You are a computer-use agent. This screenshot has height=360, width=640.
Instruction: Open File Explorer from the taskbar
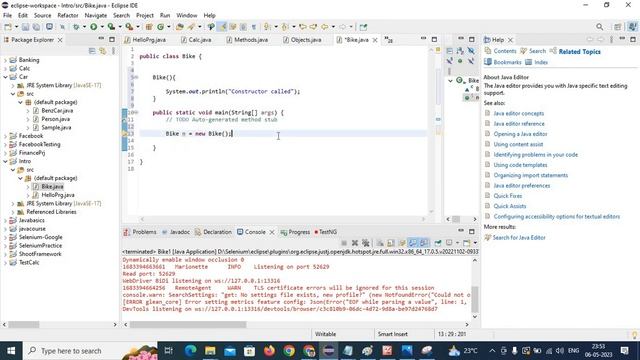[x=210, y=351]
